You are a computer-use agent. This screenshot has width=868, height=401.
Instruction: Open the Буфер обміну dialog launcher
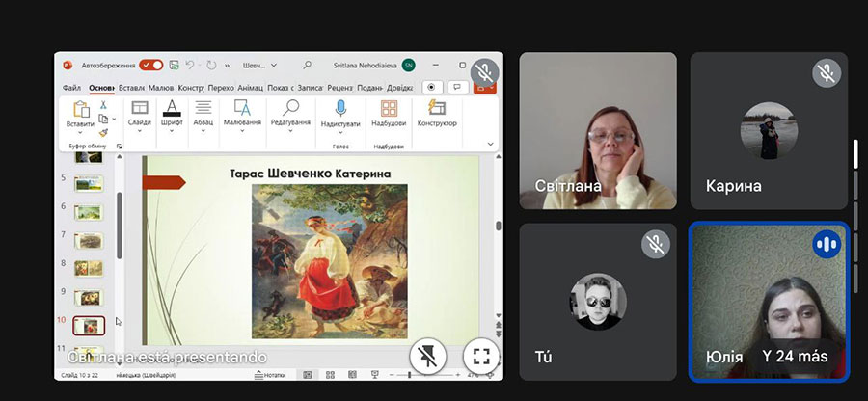point(119,146)
